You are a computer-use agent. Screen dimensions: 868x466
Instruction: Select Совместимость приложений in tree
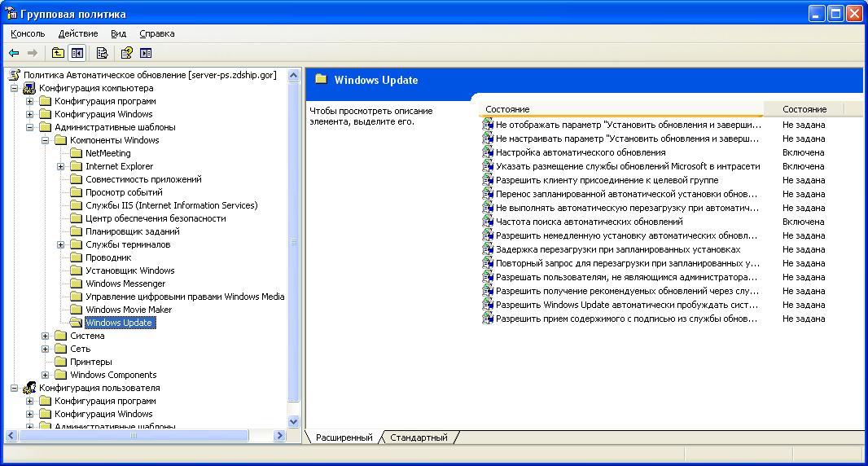pos(143,179)
